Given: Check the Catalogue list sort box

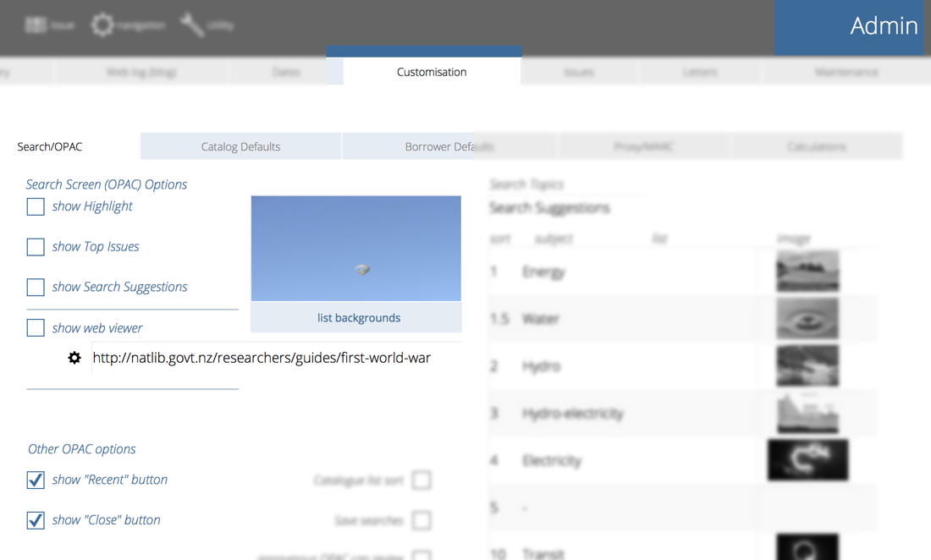Looking at the screenshot, I should pyautogui.click(x=421, y=480).
